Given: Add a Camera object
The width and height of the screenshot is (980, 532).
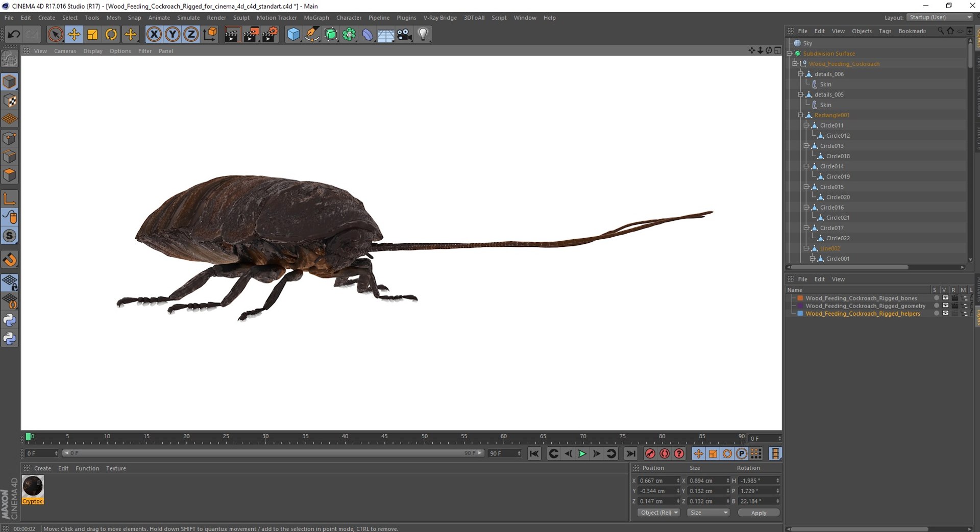Looking at the screenshot, I should tap(405, 34).
